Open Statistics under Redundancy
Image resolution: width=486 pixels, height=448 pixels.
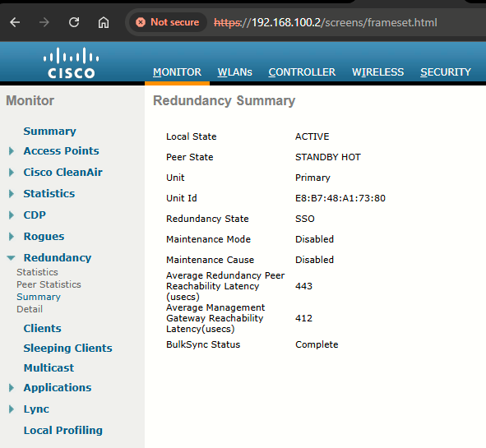tap(37, 272)
